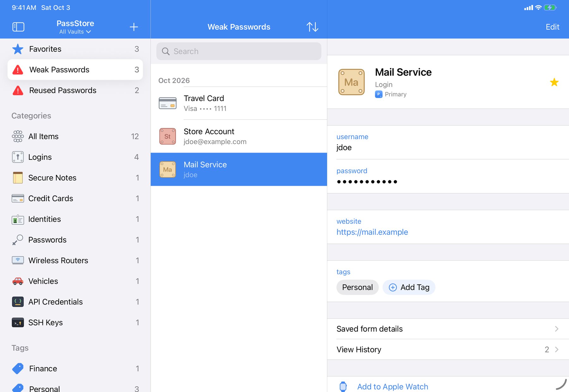Screen dimensions: 569x392
Task: Click the Mail Service large item icon
Action: pyautogui.click(x=351, y=82)
